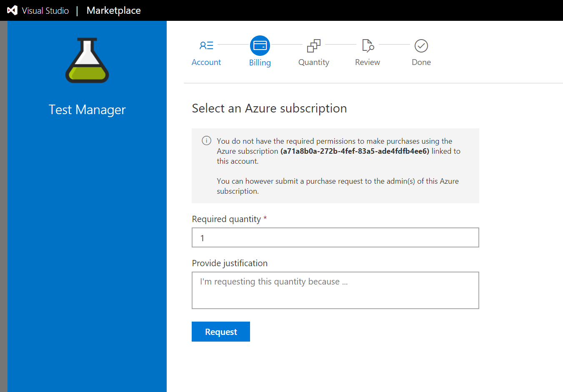Select the Billing step label
The height and width of the screenshot is (392, 563).
pyautogui.click(x=260, y=62)
